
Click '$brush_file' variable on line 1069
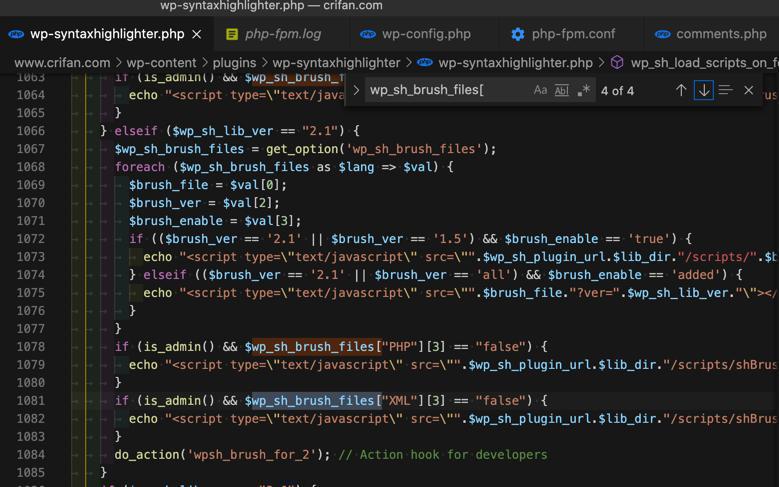(168, 185)
